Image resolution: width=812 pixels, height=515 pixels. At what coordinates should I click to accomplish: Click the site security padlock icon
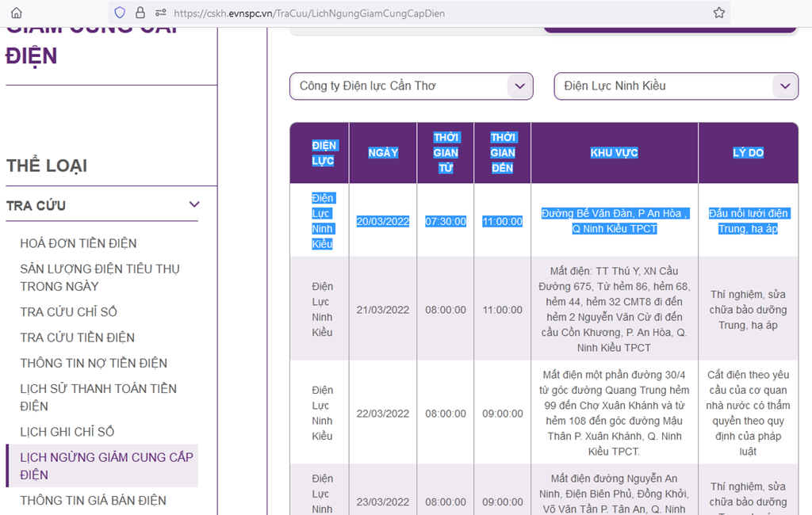pos(140,13)
